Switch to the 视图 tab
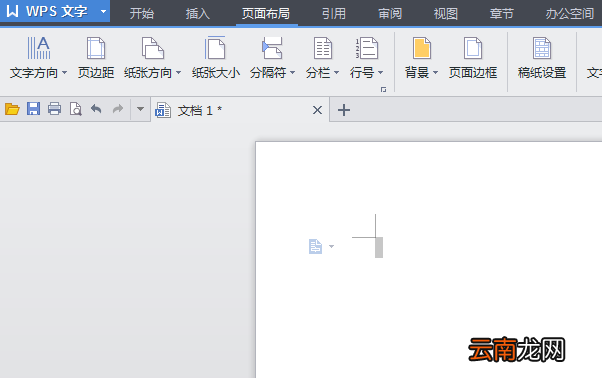This screenshot has height=378, width=602. coord(446,14)
